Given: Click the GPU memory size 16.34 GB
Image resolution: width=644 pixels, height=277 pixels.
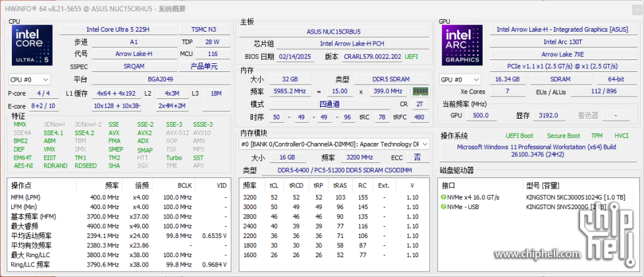Looking at the screenshot, I should 508,79.
